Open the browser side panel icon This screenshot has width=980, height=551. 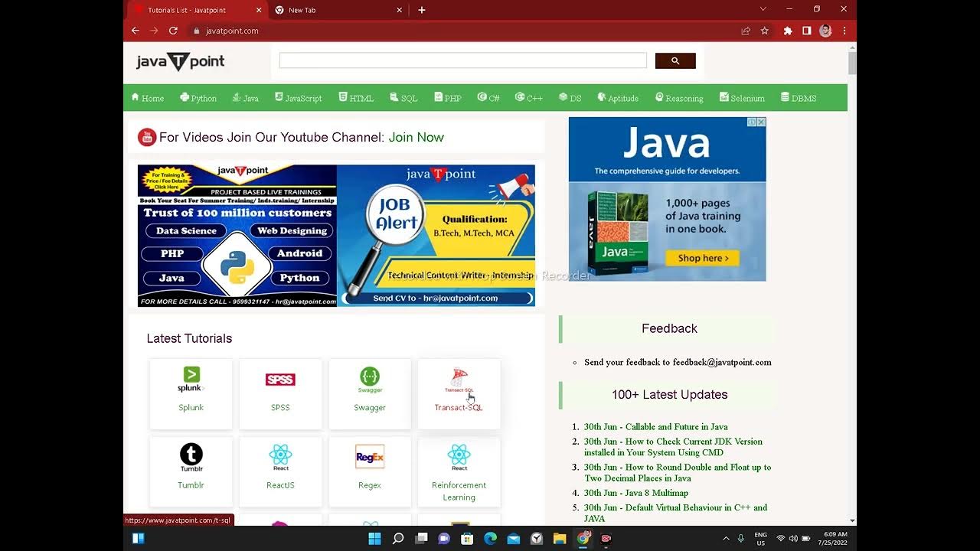806,31
